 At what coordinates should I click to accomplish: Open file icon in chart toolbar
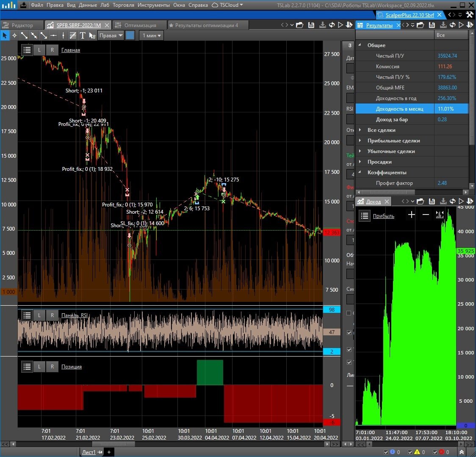pyautogui.click(x=300, y=25)
